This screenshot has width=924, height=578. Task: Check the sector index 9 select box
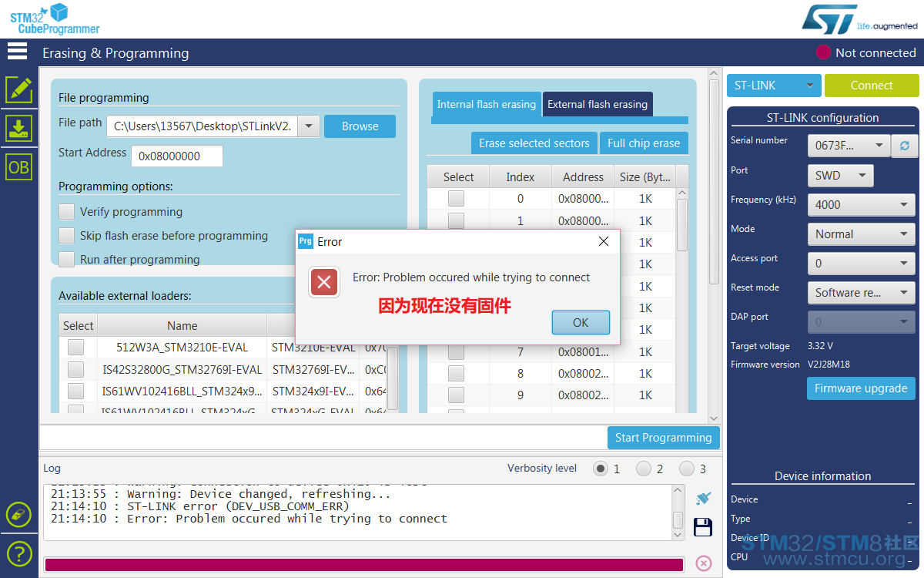[x=457, y=395]
